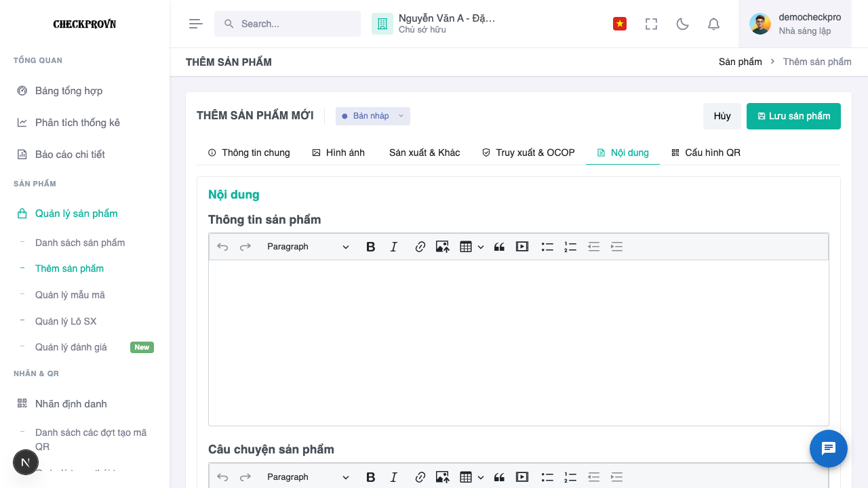Decrease indent in Thông tin sản phẩm editor
This screenshot has width=868, height=488.
tap(593, 247)
